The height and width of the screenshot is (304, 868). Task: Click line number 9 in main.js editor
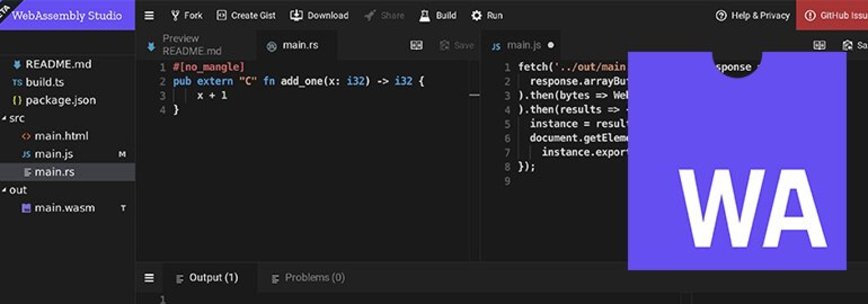pos(507,181)
